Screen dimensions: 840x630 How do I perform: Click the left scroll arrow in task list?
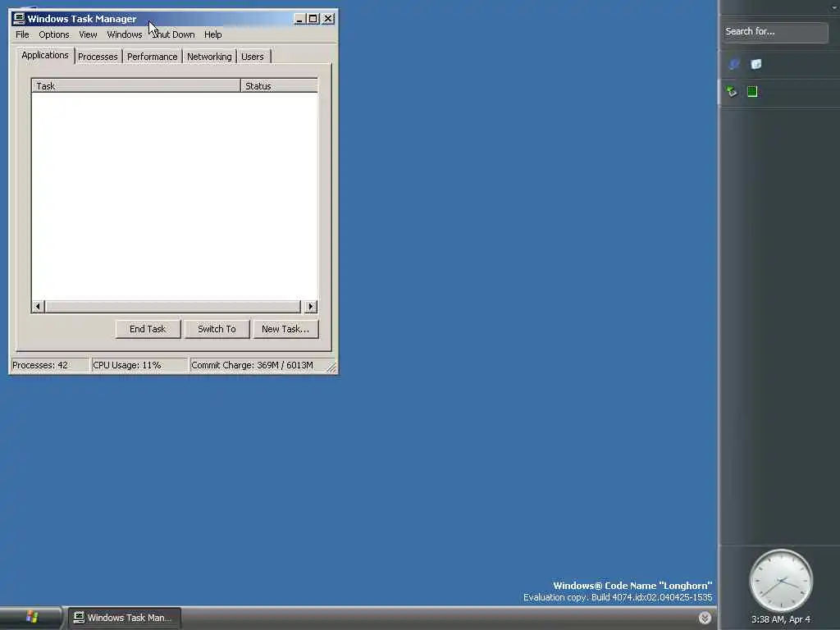click(x=38, y=307)
